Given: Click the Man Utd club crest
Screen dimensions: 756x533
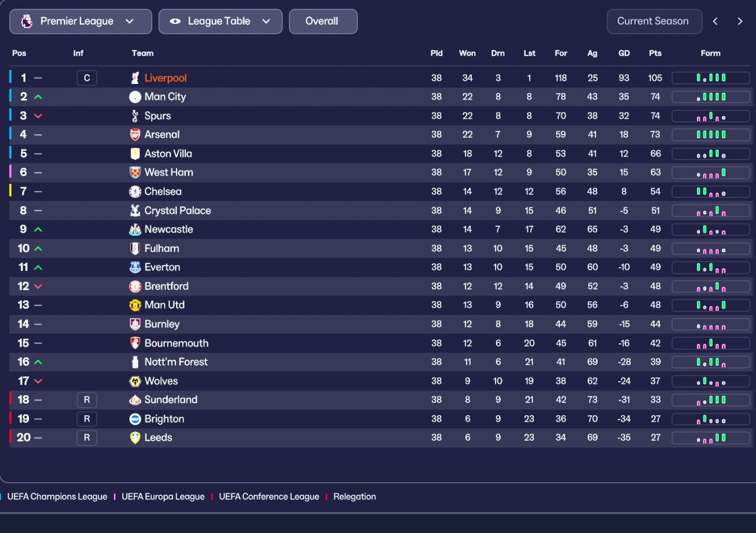Looking at the screenshot, I should 135,305.
